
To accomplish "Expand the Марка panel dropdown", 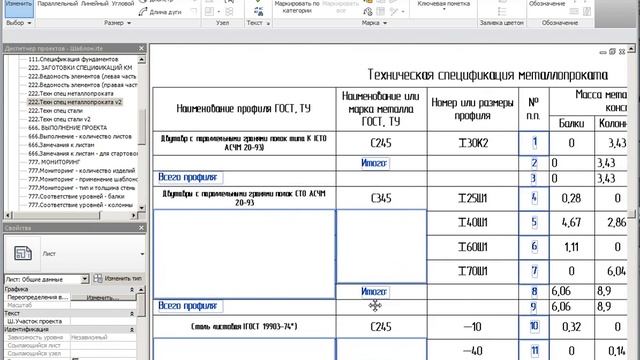I will [x=374, y=23].
